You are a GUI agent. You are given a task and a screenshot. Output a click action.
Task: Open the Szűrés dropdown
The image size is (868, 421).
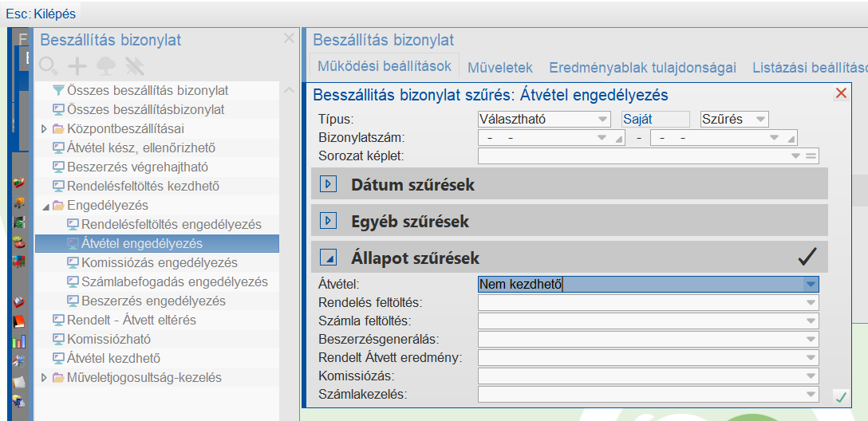click(x=760, y=120)
